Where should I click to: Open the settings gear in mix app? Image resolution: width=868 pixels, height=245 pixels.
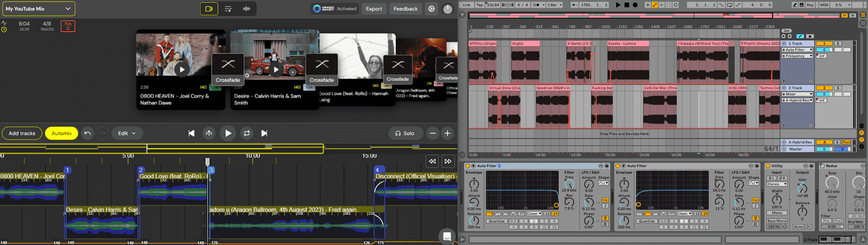431,9
